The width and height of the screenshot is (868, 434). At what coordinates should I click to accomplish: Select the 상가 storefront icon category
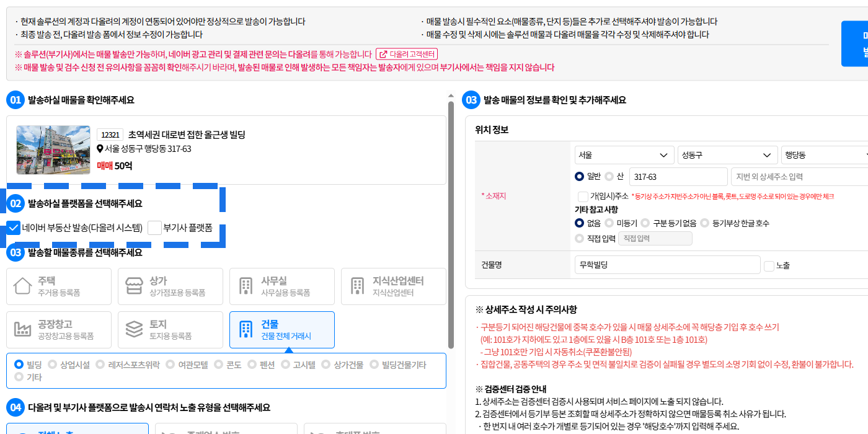click(134, 286)
